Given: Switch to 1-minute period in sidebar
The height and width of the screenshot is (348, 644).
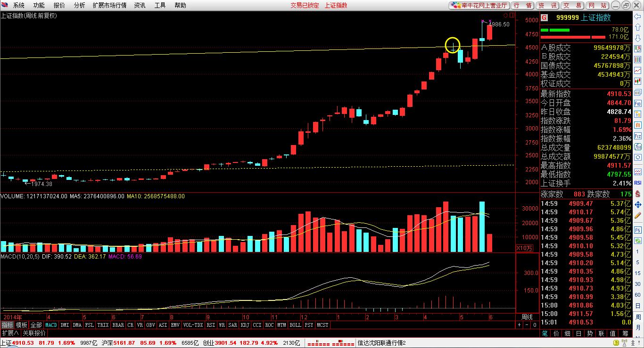Looking at the screenshot, I should click(x=638, y=252).
